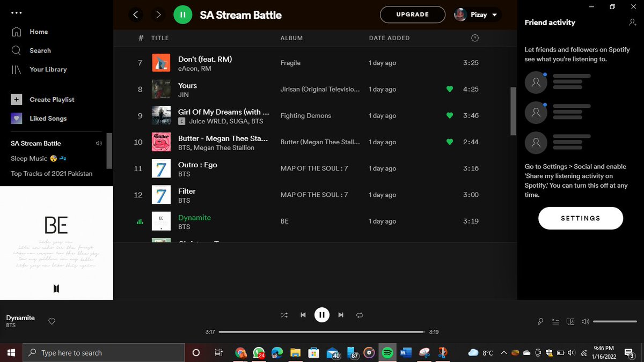This screenshot has height=362, width=644.
Task: Open Your Library in the sidebar
Action: 39,69
